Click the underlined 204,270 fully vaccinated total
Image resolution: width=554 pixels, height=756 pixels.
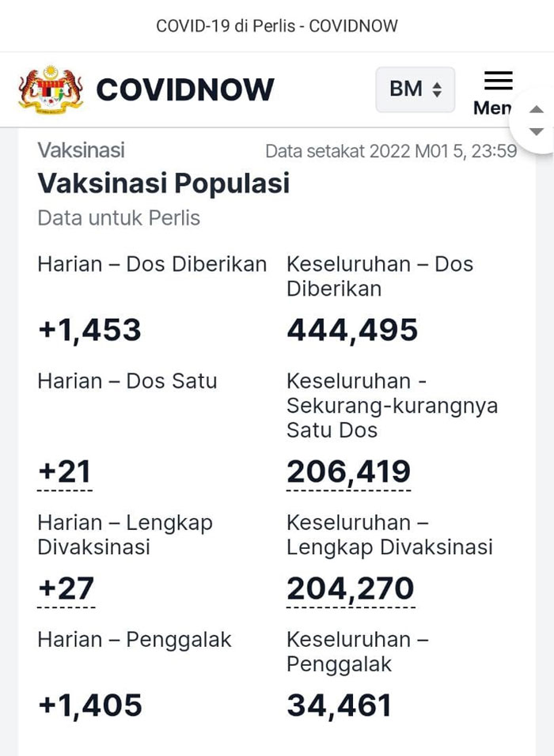point(351,588)
